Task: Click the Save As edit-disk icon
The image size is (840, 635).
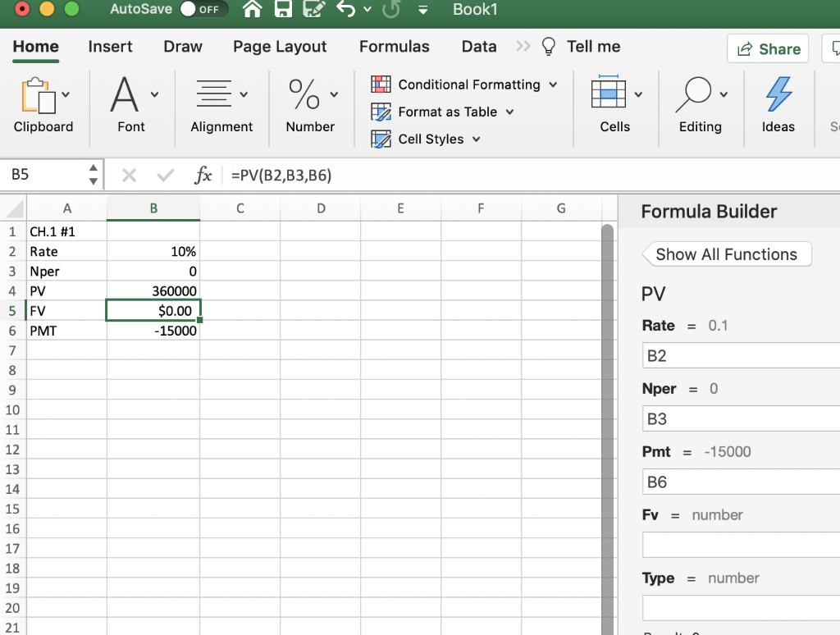Action: pos(314,9)
